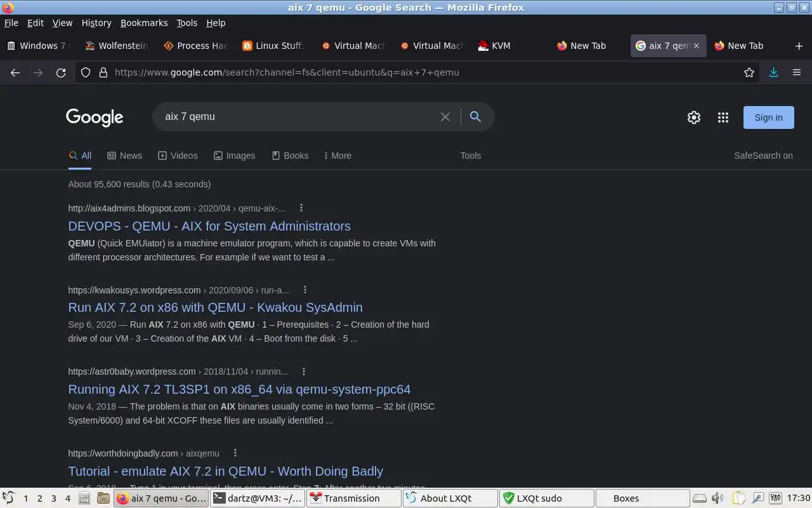Viewport: 812px width, 508px height.
Task: Open the Firefox hamburger application menu
Action: pos(797,72)
